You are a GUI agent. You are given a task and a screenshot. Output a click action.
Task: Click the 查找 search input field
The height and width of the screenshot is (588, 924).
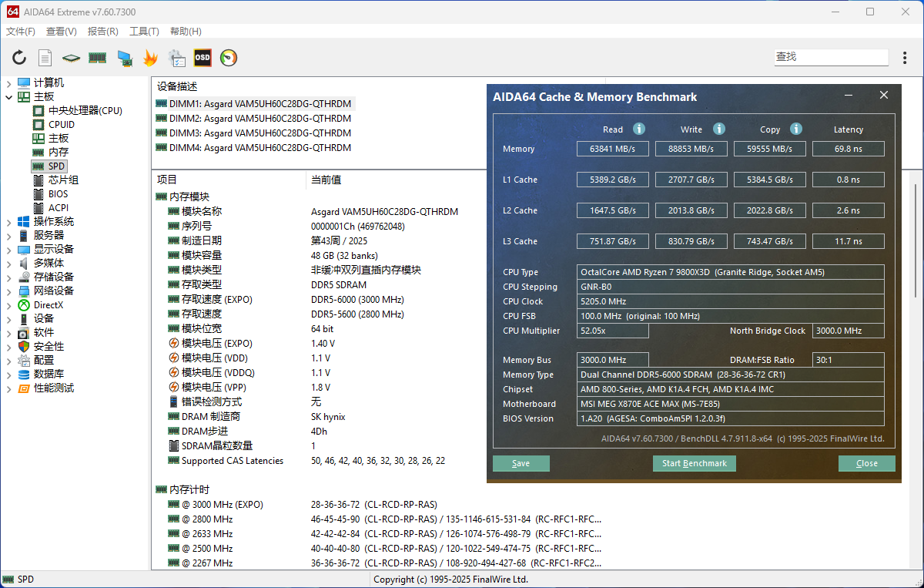pyautogui.click(x=830, y=57)
